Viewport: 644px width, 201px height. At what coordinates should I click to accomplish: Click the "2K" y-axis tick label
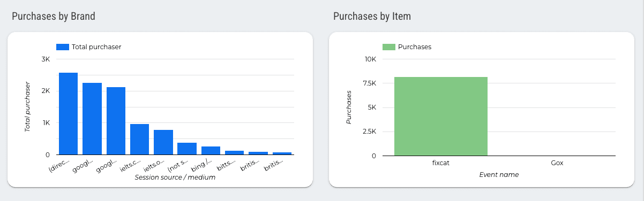point(46,91)
